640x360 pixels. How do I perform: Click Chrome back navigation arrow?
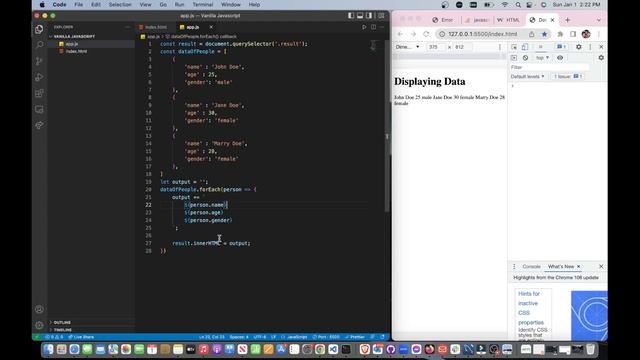pos(400,34)
